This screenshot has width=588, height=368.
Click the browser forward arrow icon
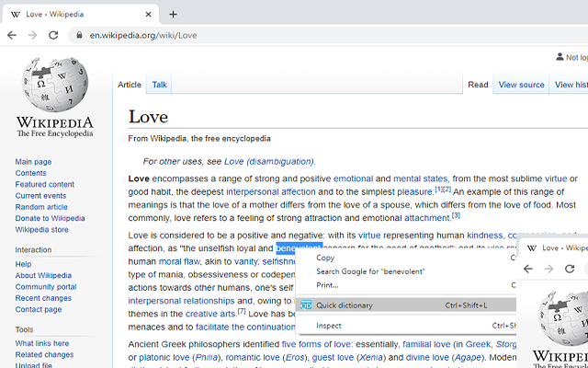click(x=33, y=35)
